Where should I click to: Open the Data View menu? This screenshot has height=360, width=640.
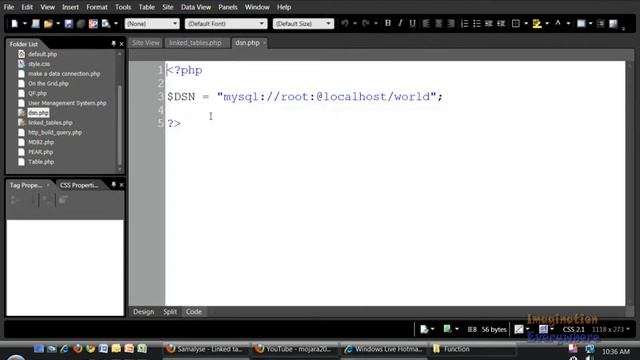pyautogui.click(x=196, y=7)
